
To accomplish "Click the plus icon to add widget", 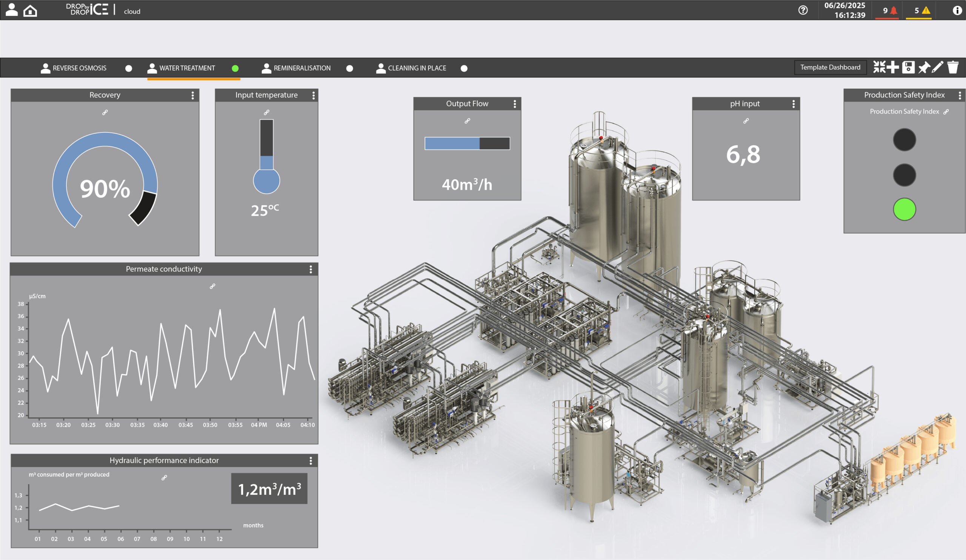I will [893, 67].
